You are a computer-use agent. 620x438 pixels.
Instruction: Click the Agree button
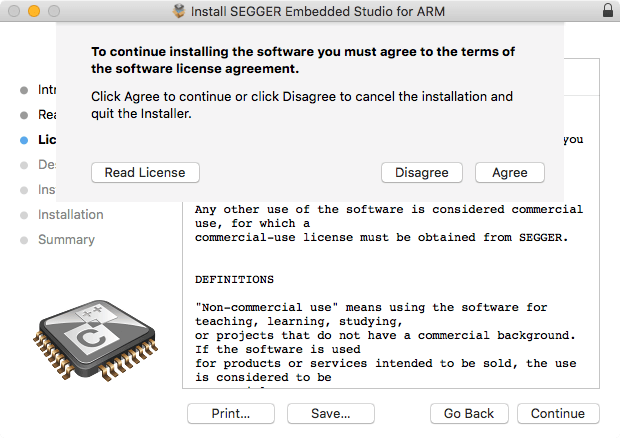[509, 172]
